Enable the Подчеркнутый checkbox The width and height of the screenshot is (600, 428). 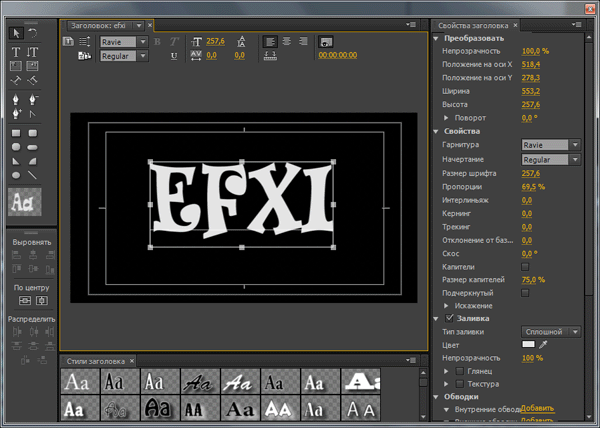pos(525,293)
